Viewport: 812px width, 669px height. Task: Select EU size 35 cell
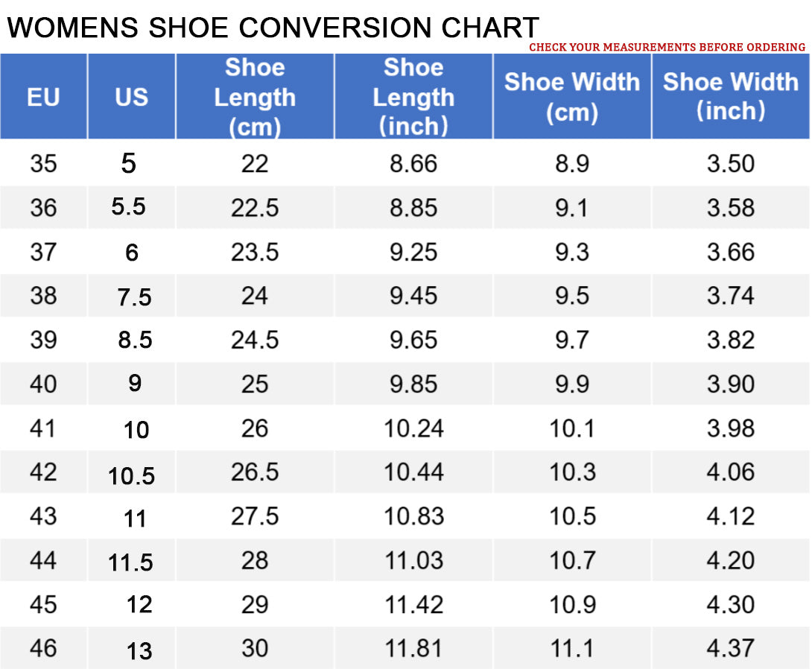click(43, 163)
